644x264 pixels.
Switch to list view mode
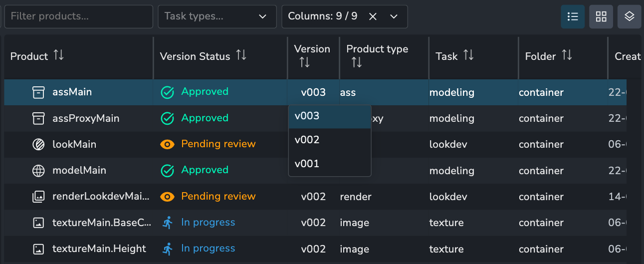573,17
